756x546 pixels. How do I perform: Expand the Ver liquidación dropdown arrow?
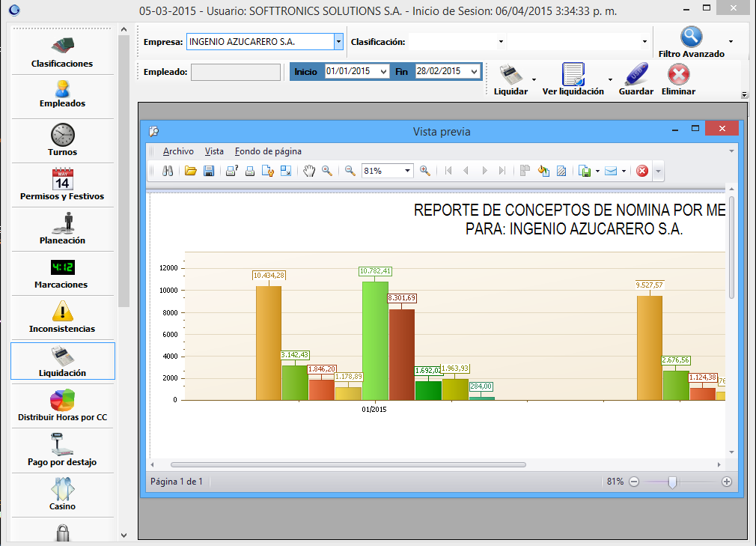[x=610, y=79]
